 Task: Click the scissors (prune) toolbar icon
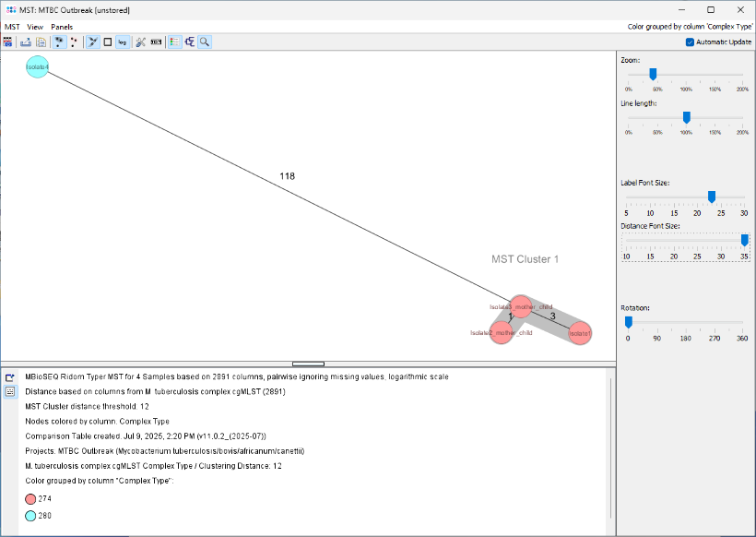140,42
